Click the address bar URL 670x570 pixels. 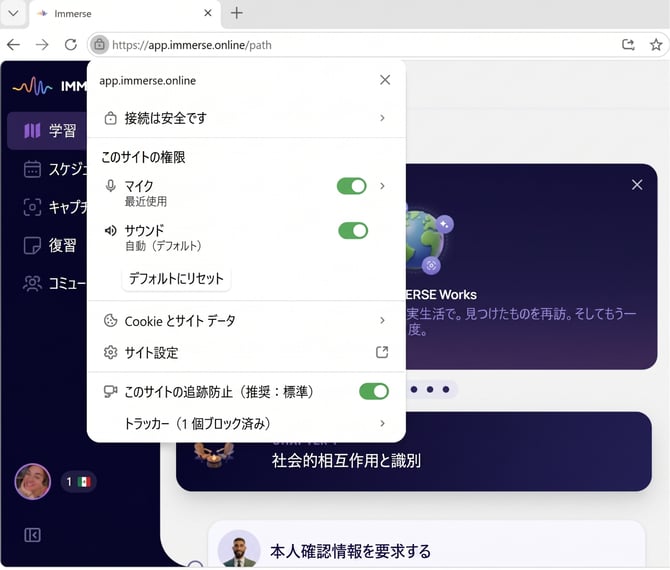pyautogui.click(x=192, y=45)
